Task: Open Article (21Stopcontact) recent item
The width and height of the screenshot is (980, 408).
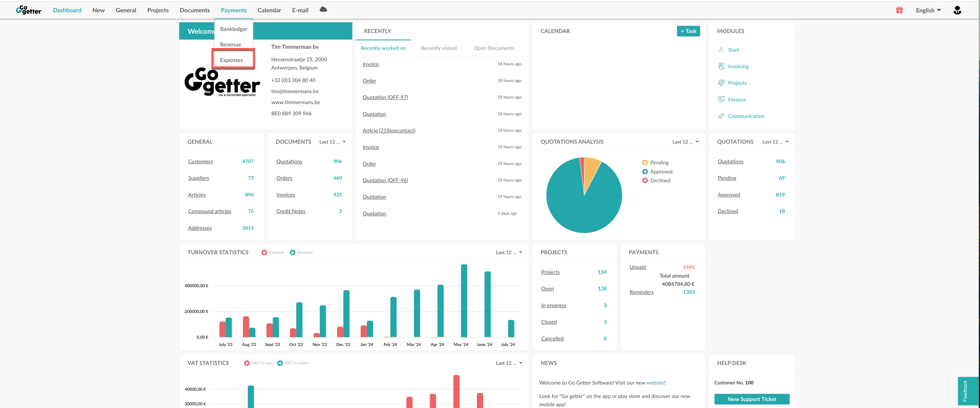Action: pos(389,130)
